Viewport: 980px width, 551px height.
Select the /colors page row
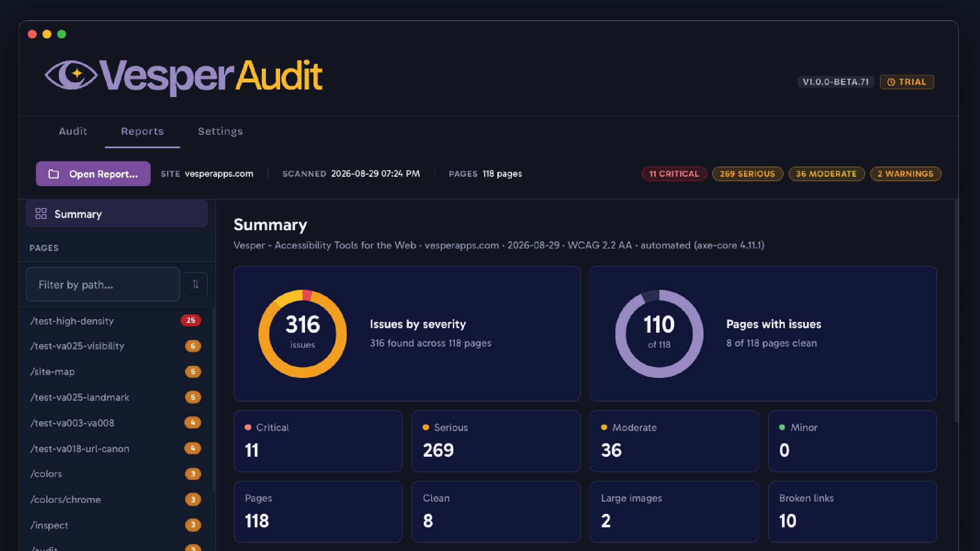coord(116,474)
